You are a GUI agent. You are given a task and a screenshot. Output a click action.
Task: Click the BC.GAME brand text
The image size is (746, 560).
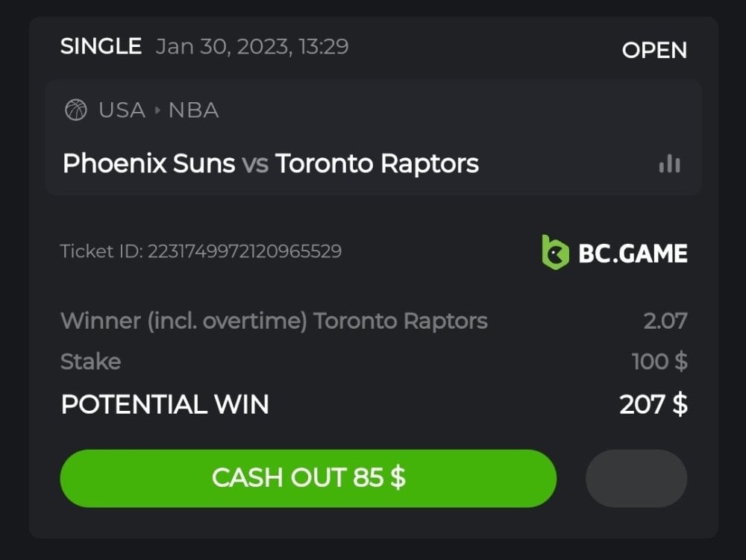[x=633, y=253]
